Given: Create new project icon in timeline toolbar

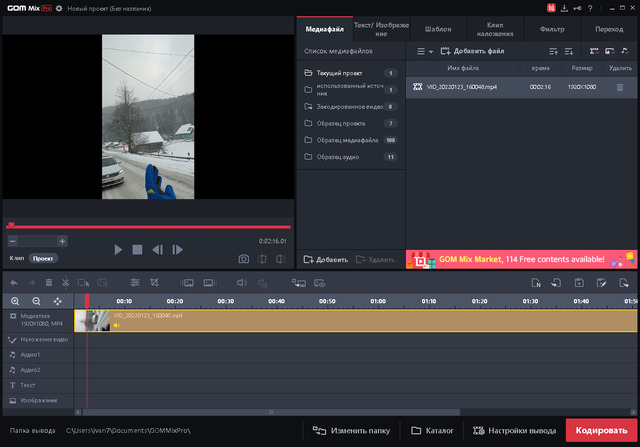Looking at the screenshot, I should [536, 282].
